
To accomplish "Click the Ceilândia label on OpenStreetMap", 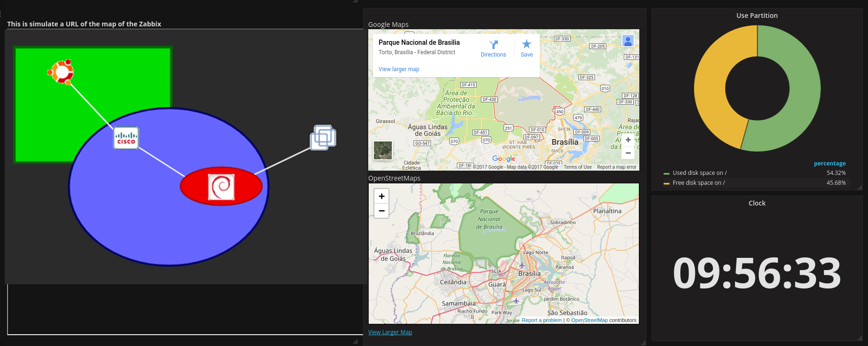I will click(453, 282).
